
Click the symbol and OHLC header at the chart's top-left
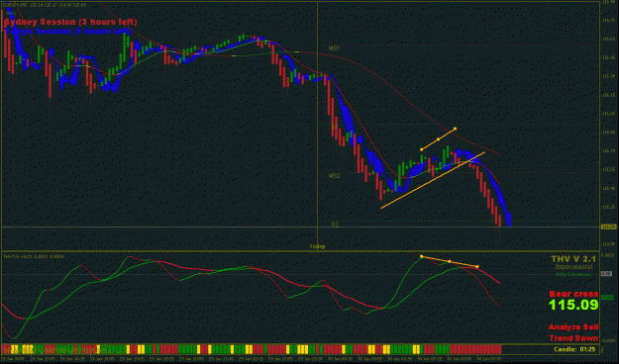click(45, 5)
